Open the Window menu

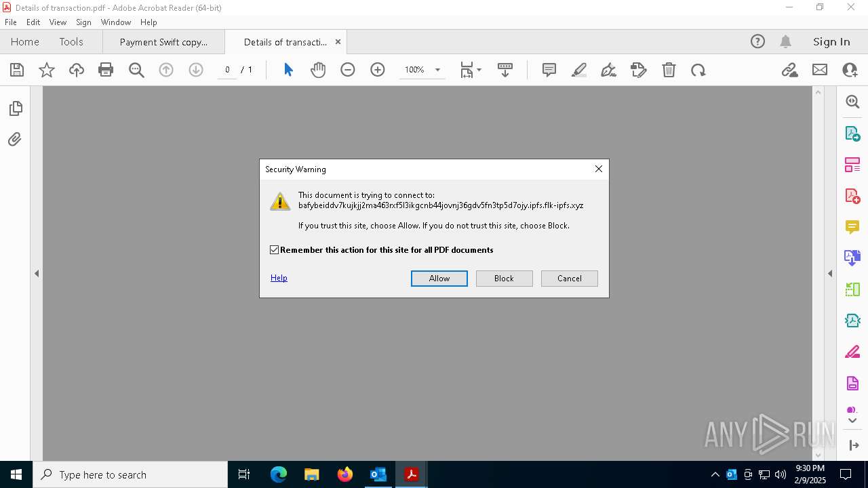point(116,22)
